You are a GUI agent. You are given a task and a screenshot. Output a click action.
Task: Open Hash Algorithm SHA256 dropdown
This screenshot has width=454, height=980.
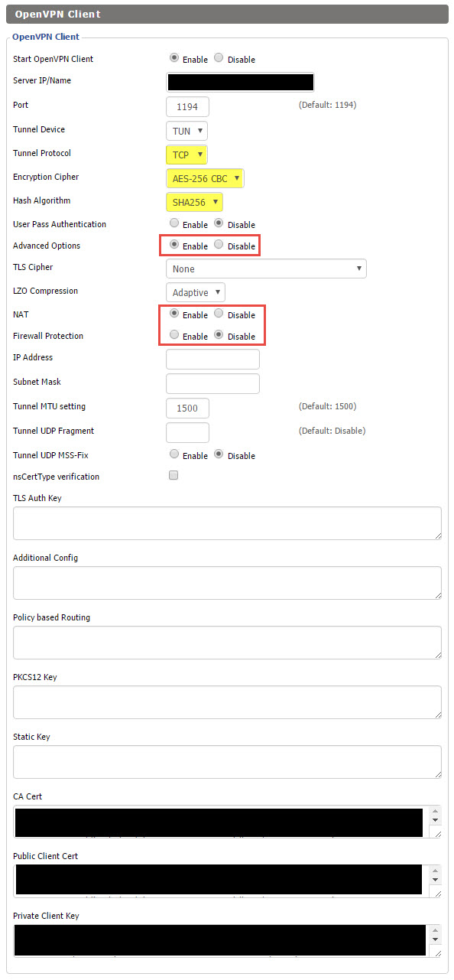pyautogui.click(x=194, y=202)
